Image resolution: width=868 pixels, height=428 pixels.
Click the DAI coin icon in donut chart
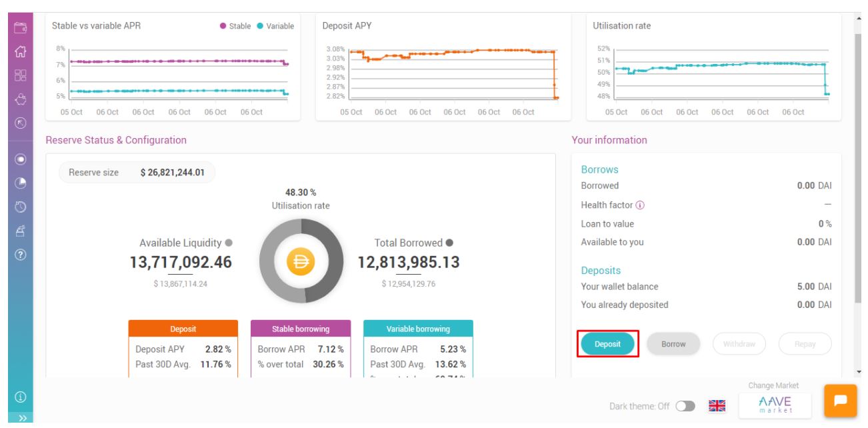click(301, 262)
